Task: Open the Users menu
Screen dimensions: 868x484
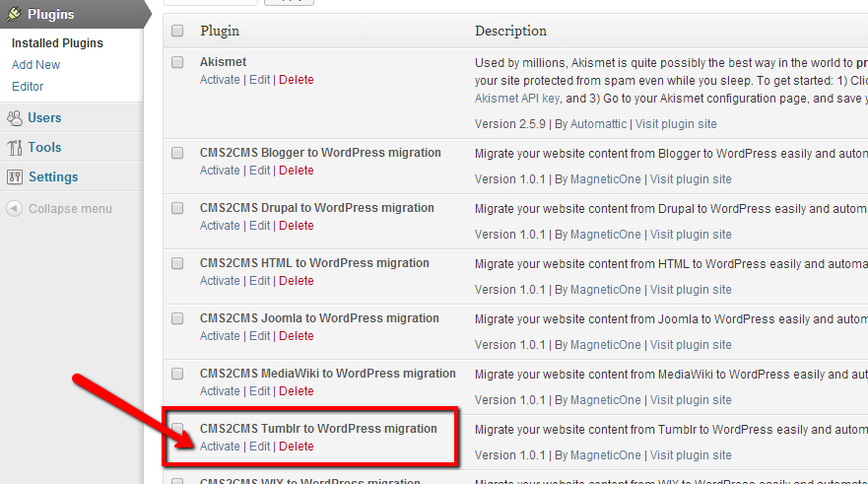Action: tap(44, 118)
